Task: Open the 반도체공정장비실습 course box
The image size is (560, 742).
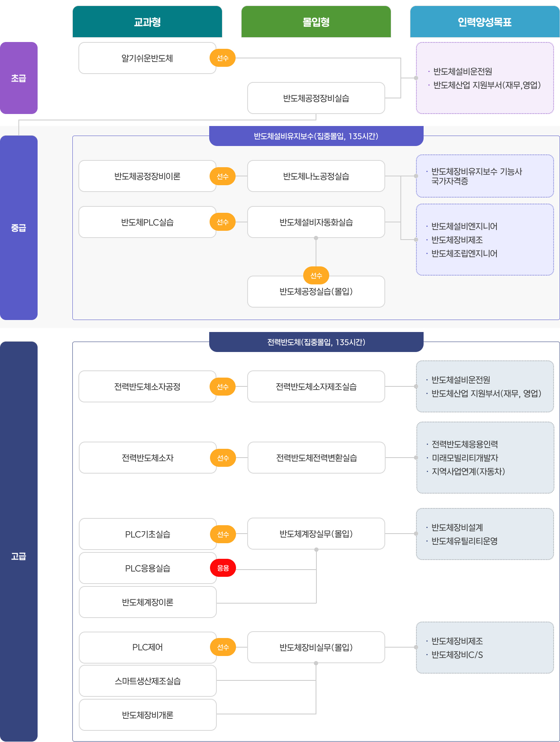Action: click(x=316, y=98)
